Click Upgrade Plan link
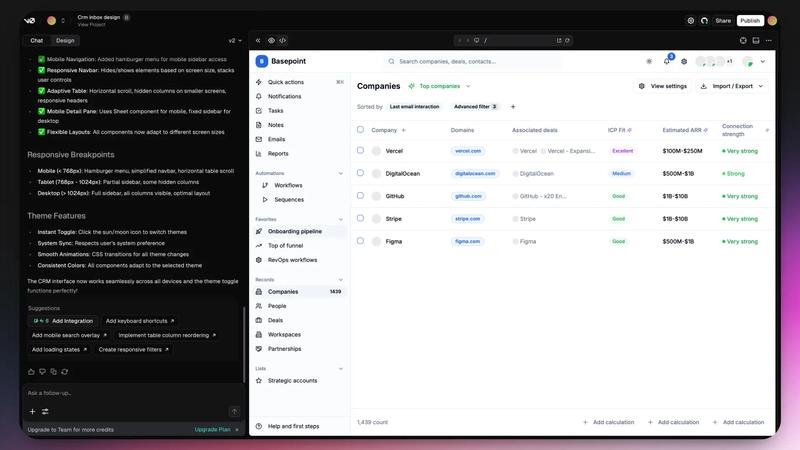 [x=213, y=430]
